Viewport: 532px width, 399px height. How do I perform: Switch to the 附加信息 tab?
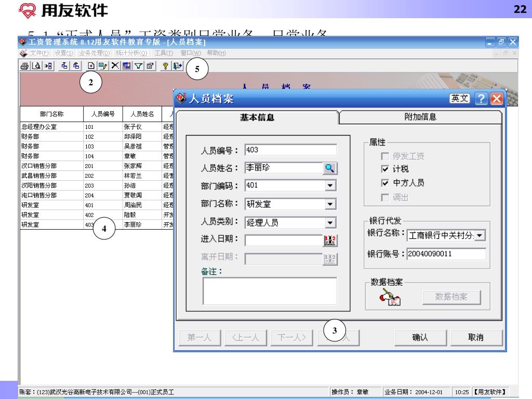[x=420, y=117]
